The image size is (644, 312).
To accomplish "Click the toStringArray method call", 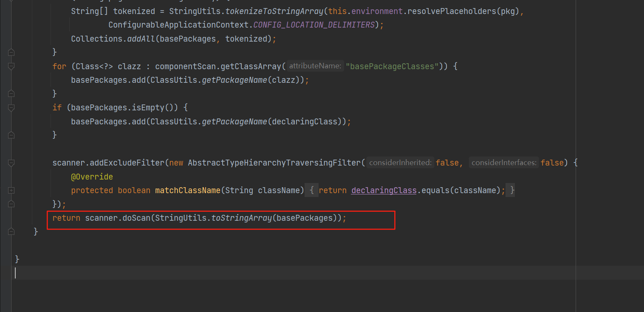I will coord(242,218).
